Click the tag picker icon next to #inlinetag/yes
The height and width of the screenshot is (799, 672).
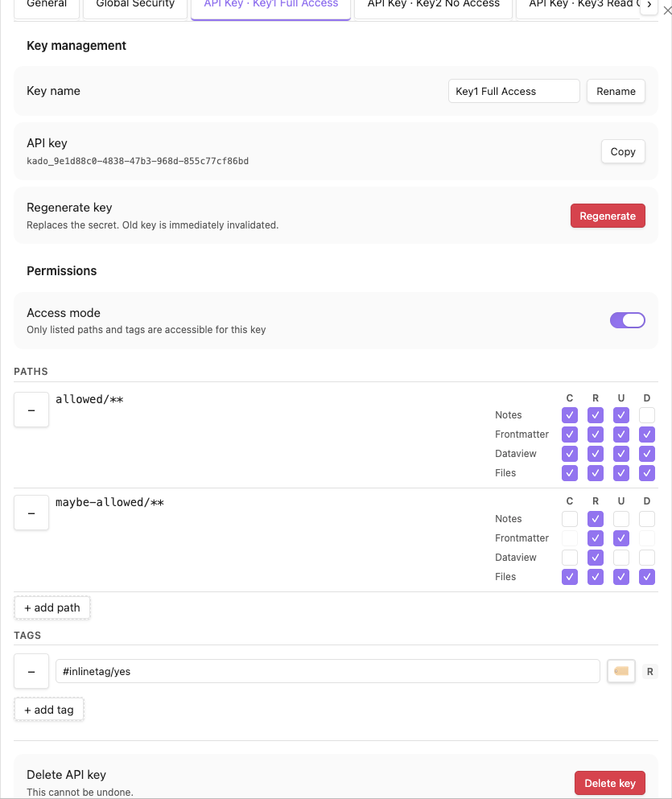tap(621, 671)
